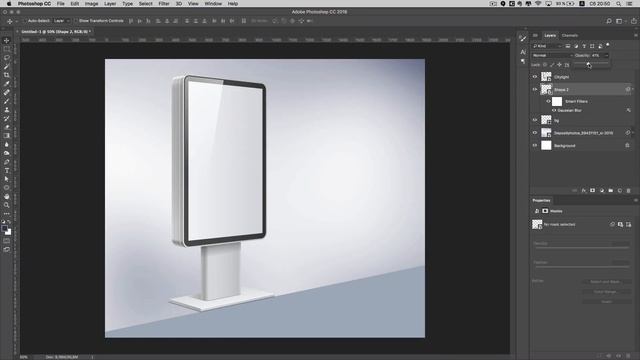Select the Clone Stamp tool
This screenshot has height=360, width=640.
(x=7, y=109)
